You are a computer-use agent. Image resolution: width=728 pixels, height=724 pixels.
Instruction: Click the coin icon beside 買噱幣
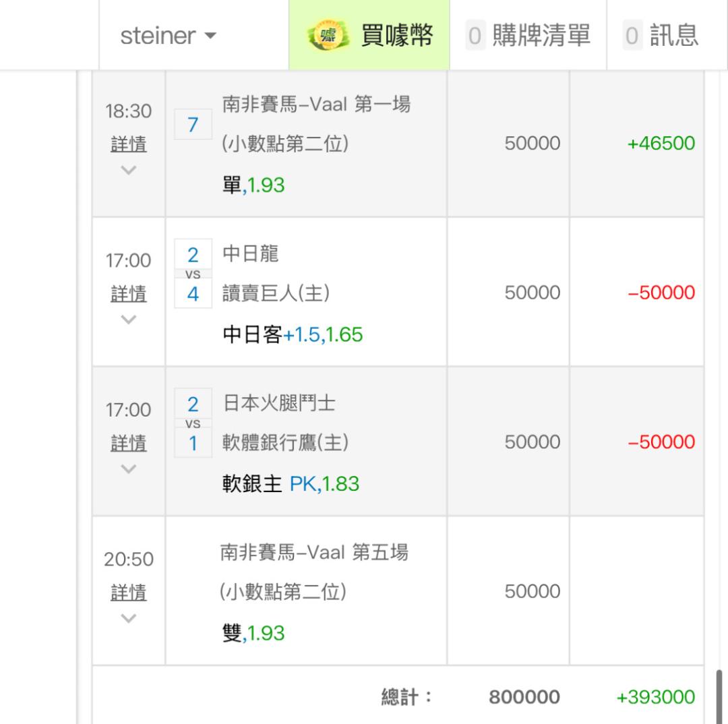pos(327,36)
